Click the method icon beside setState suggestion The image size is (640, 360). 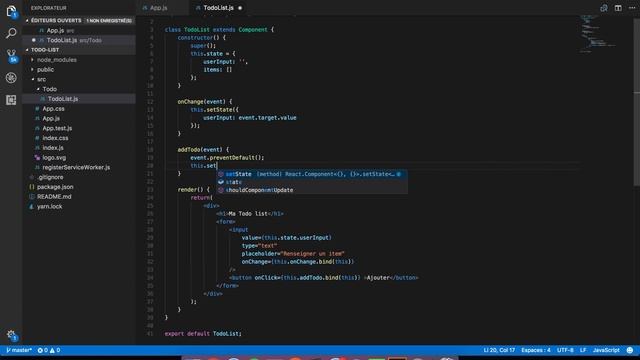(221, 174)
